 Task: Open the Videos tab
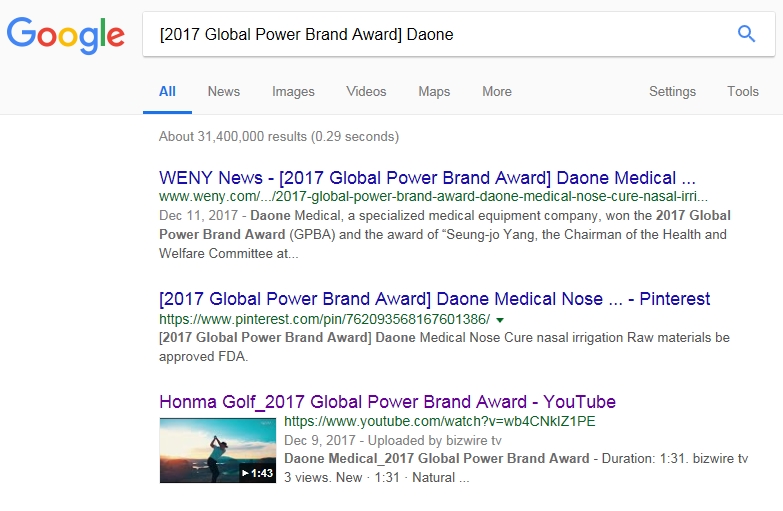(x=366, y=91)
